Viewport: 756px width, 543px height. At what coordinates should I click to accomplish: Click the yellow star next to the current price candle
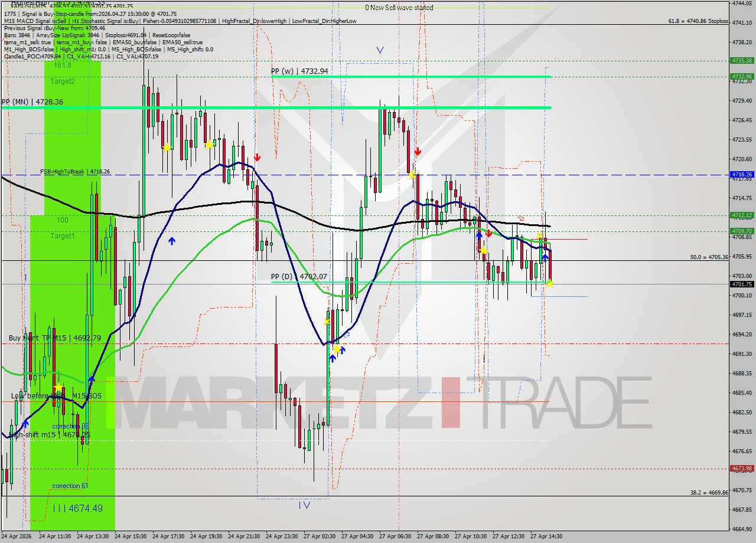(550, 284)
